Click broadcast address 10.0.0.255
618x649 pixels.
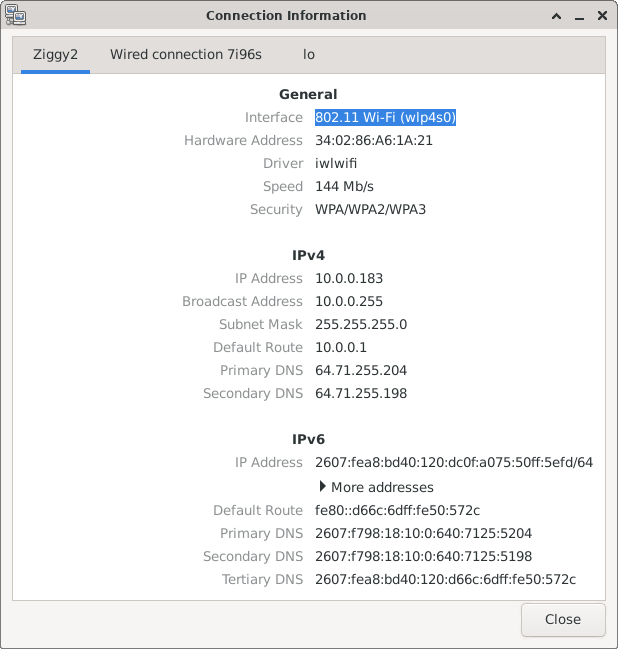pos(349,301)
